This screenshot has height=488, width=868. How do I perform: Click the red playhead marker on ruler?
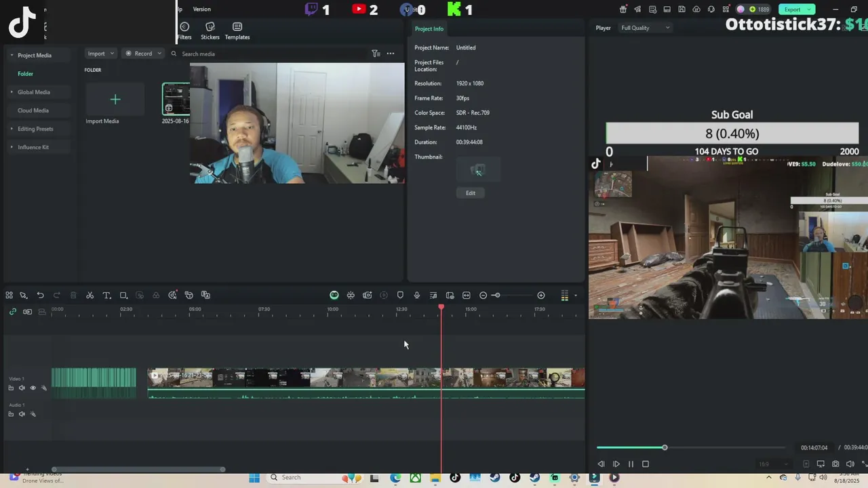pos(441,308)
